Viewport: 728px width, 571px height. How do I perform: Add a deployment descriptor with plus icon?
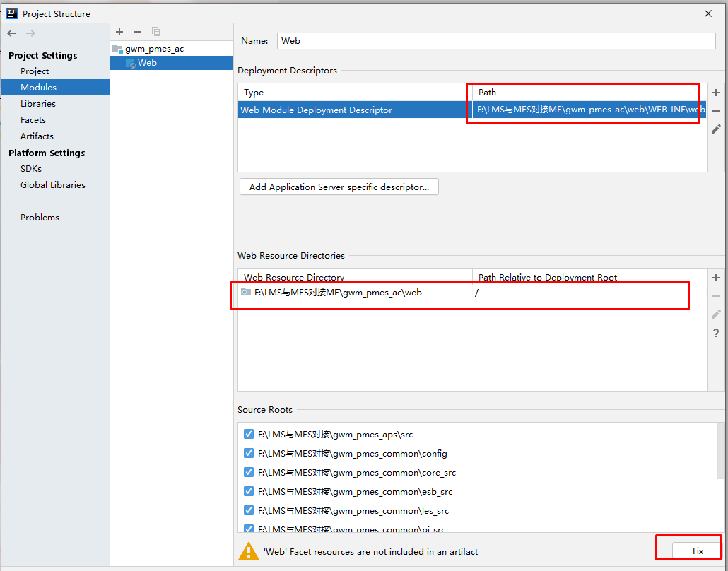point(716,93)
